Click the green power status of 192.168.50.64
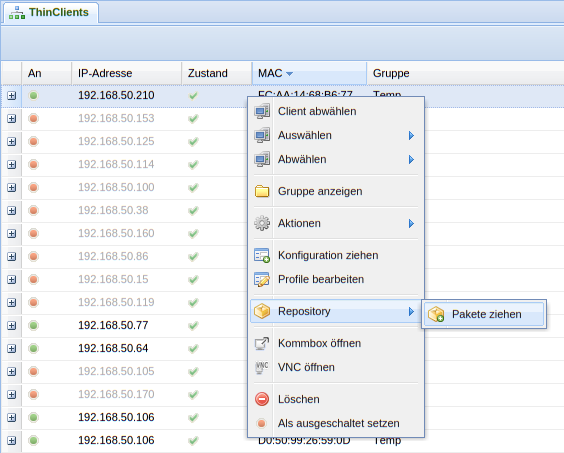Image resolution: width=564 pixels, height=453 pixels. [33, 349]
